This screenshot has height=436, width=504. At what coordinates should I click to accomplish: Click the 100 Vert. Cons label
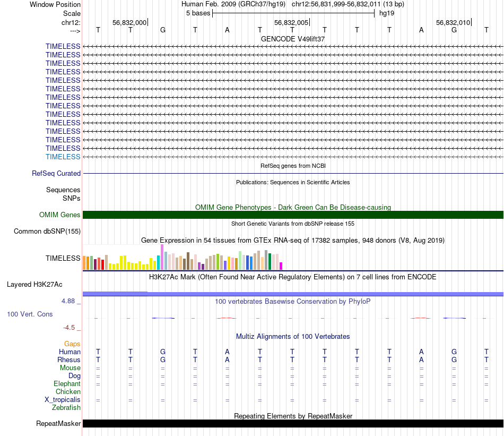30,314
